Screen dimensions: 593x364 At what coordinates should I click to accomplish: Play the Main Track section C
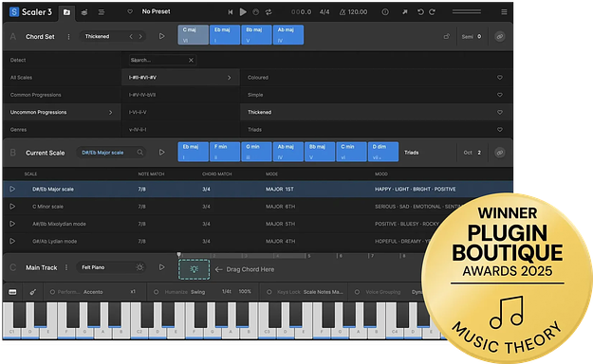(x=162, y=267)
